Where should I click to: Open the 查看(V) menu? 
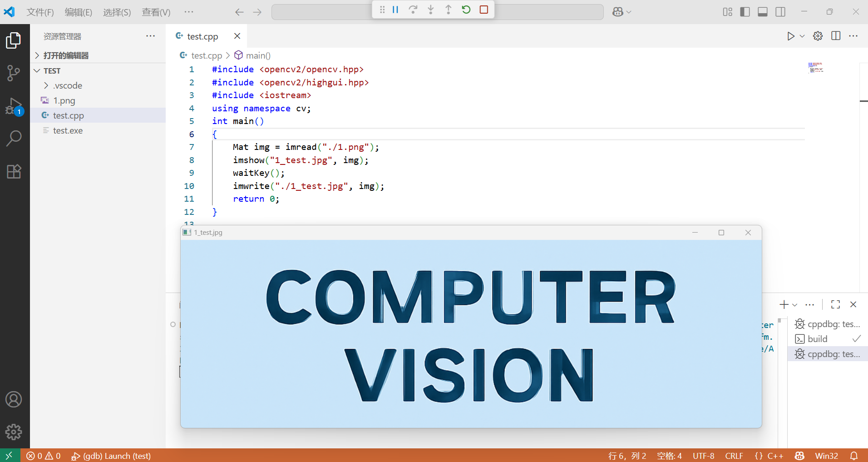click(x=156, y=12)
